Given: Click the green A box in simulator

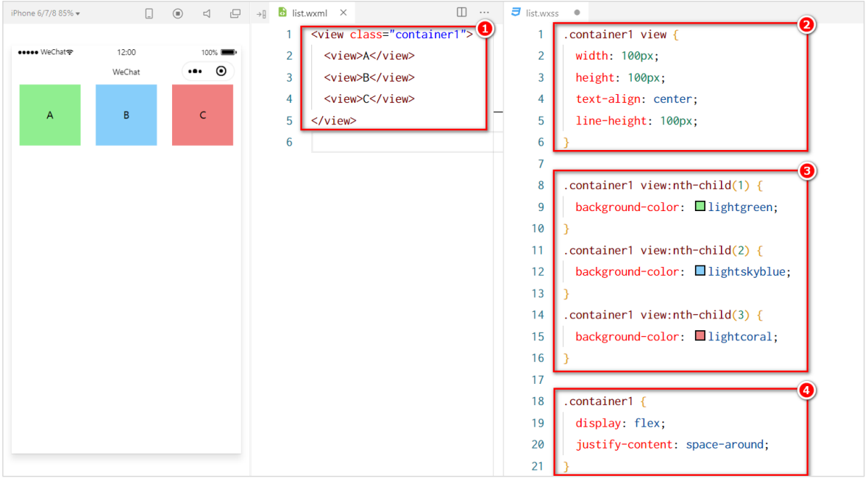Looking at the screenshot, I should coord(50,115).
